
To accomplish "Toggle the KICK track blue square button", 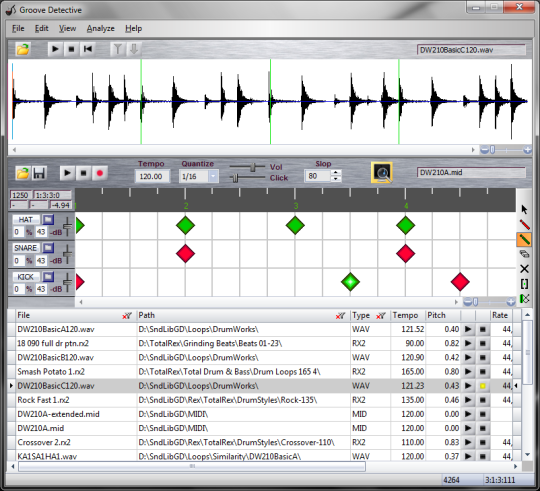I will (48, 276).
